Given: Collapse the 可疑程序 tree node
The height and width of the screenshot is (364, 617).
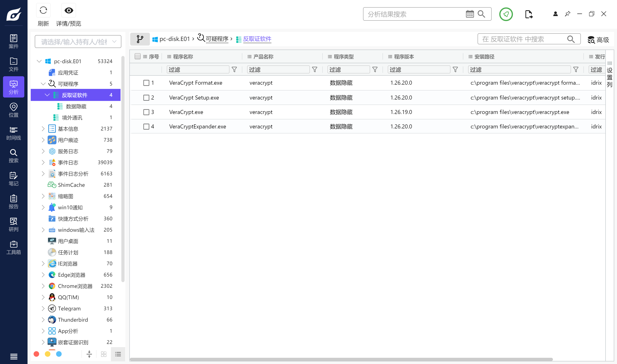Looking at the screenshot, I should tap(43, 84).
